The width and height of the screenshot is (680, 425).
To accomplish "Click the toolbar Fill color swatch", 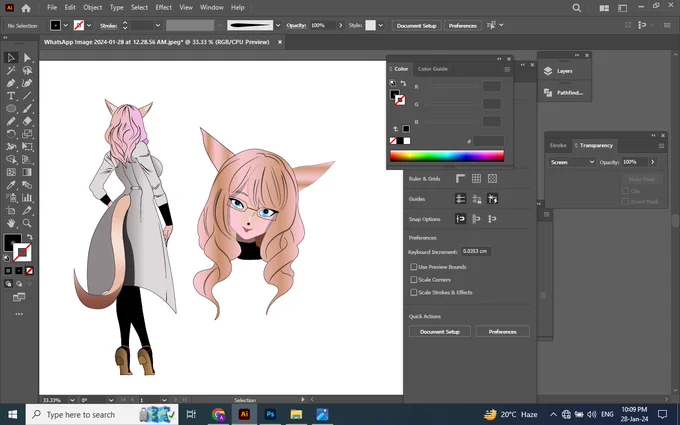I will pos(12,242).
